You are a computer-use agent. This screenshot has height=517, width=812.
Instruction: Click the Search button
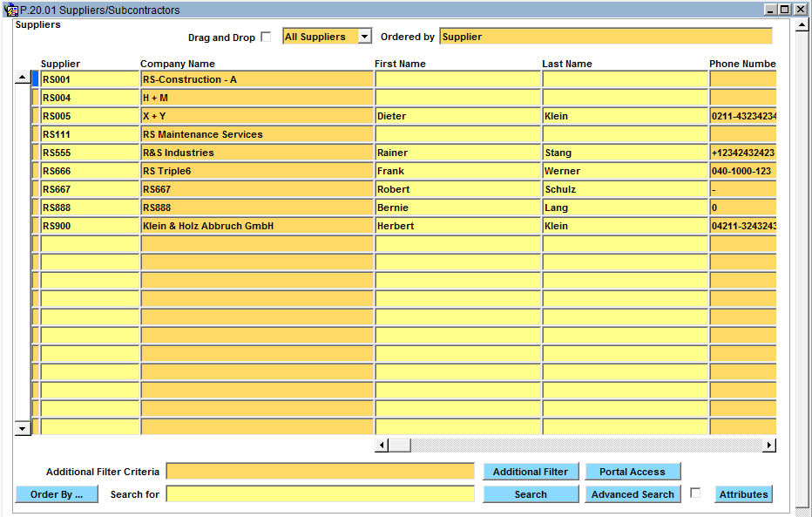pos(531,494)
